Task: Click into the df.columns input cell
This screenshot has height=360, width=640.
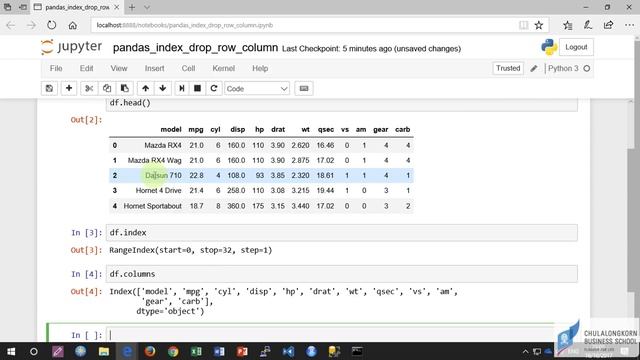Action: coord(341,274)
